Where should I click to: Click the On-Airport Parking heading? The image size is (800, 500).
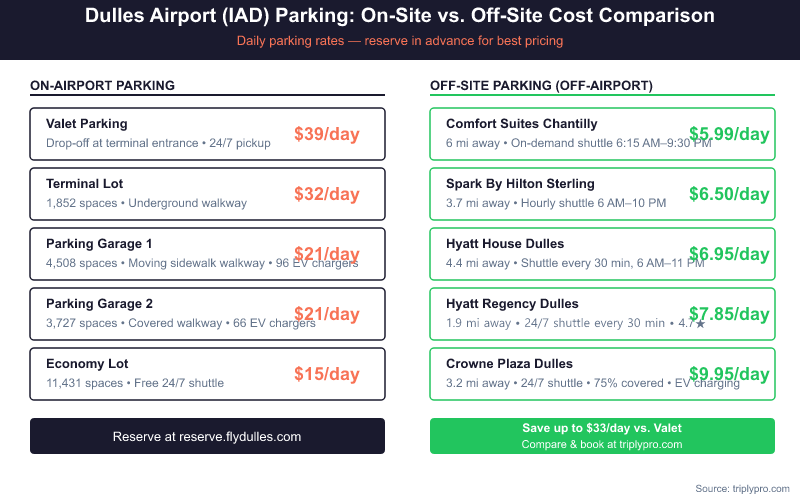tap(103, 86)
